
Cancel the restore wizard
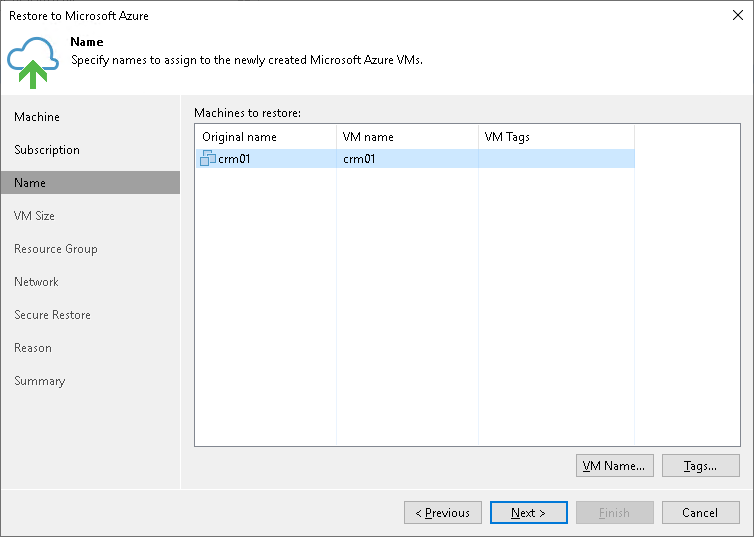point(701,512)
